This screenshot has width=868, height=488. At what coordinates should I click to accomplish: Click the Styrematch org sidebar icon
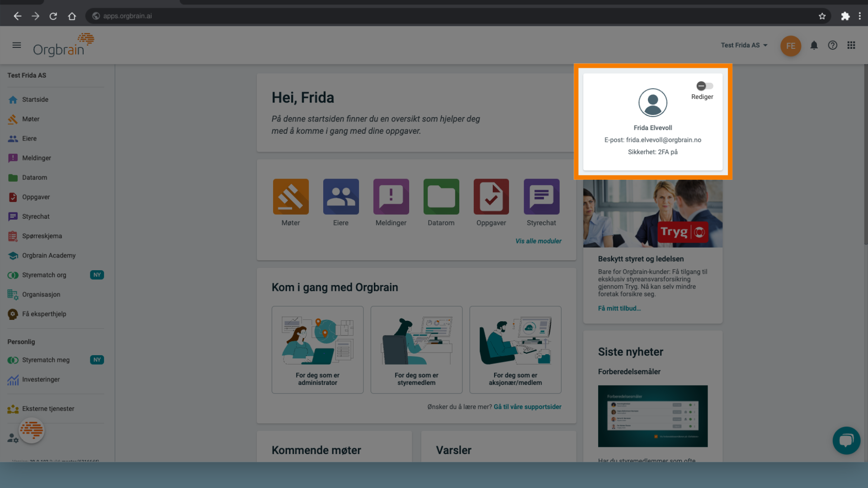click(13, 275)
